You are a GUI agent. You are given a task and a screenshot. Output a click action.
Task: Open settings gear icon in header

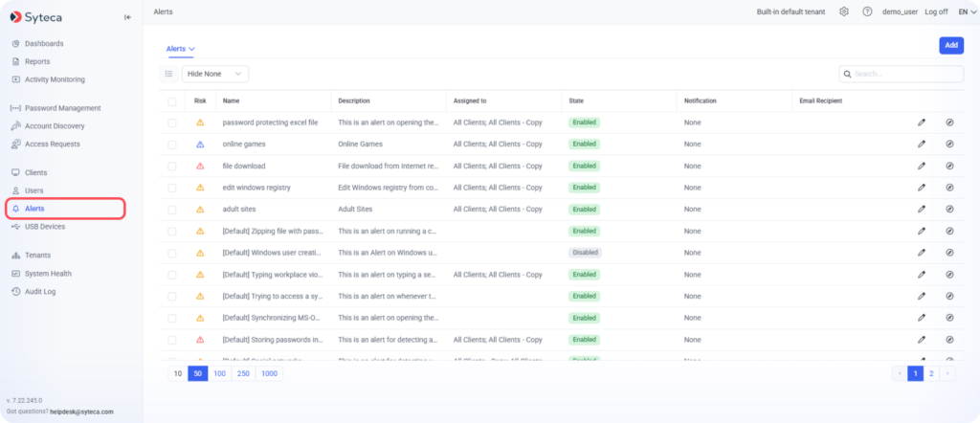point(843,11)
